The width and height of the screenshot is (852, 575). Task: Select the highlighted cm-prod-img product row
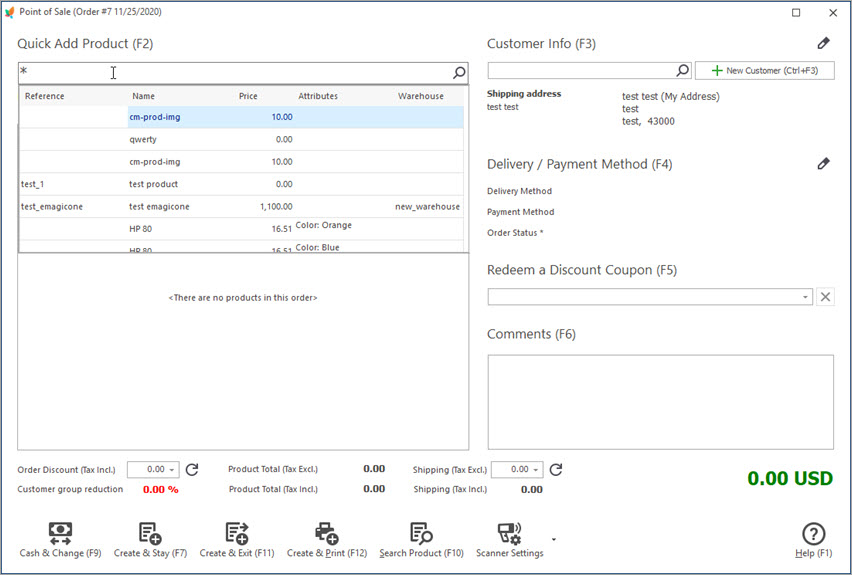(242, 117)
